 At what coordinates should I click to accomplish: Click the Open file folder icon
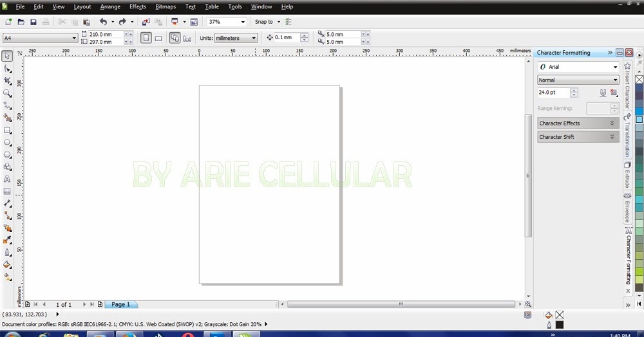pyautogui.click(x=21, y=22)
